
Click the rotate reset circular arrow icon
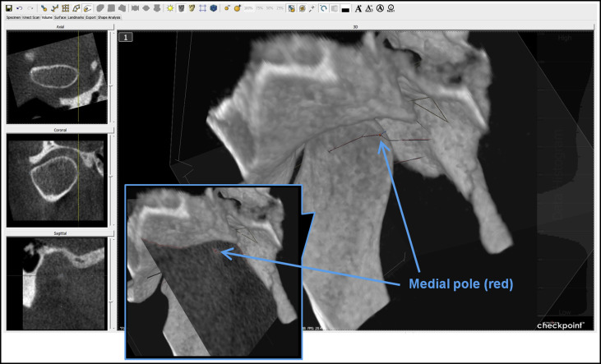(322, 8)
